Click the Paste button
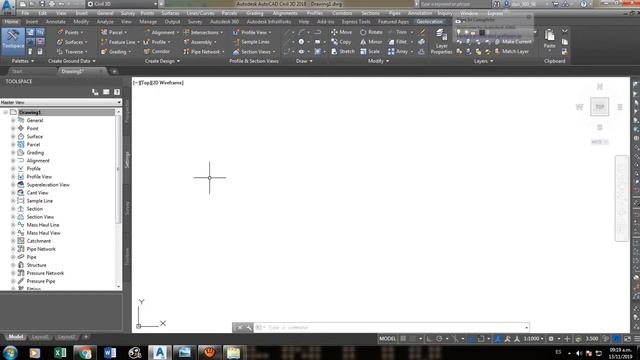Screen dimensions: 640x360 pos(549,39)
